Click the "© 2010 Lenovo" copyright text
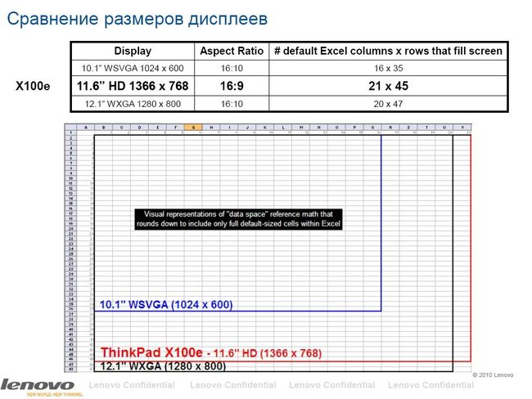 pos(493,375)
